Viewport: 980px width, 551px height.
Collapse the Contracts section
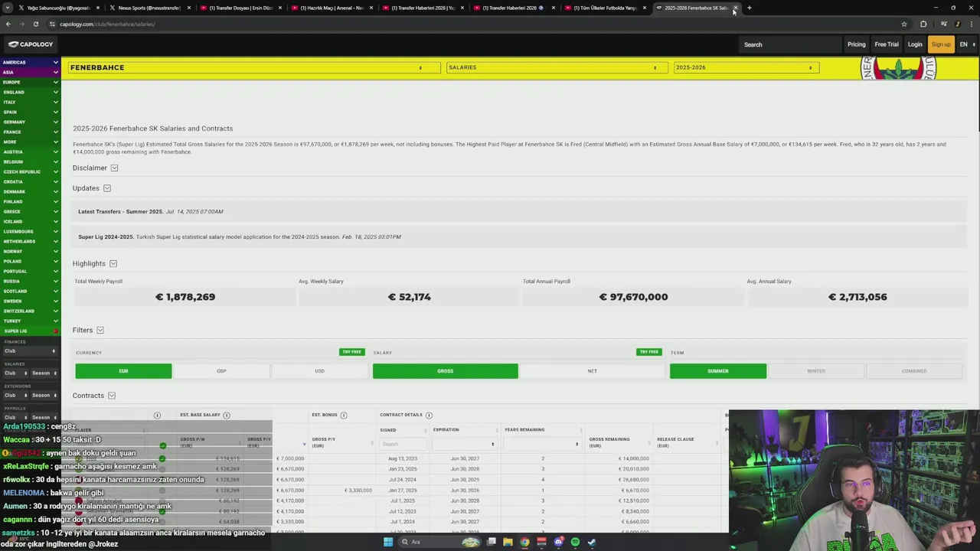[111, 396]
